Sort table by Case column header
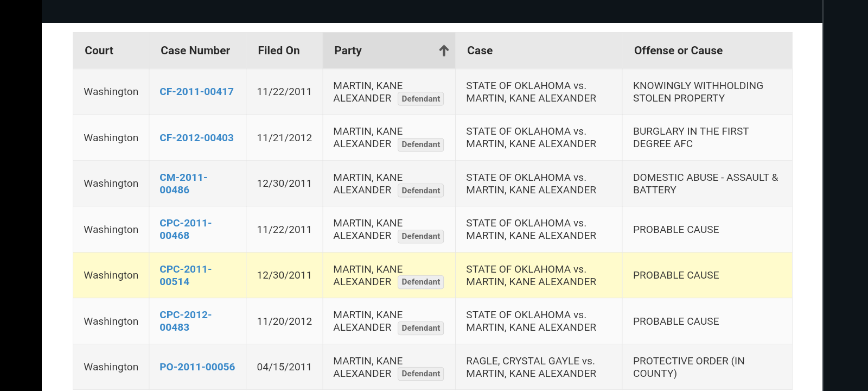The height and width of the screenshot is (391, 868). (480, 51)
